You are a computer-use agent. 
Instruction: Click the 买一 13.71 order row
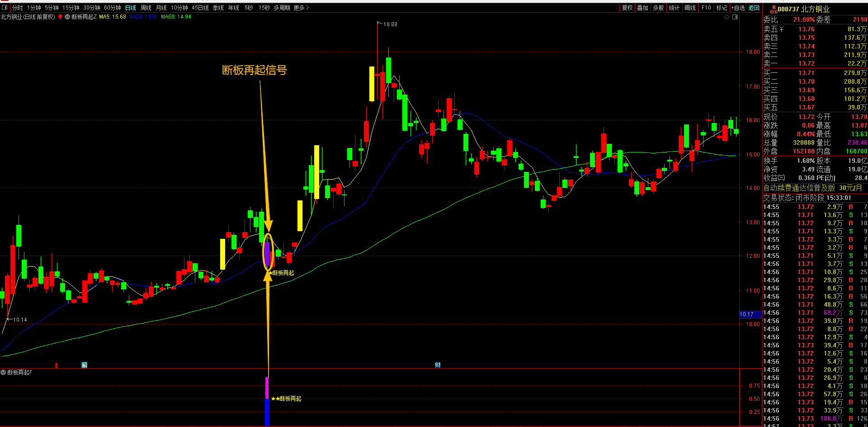815,73
